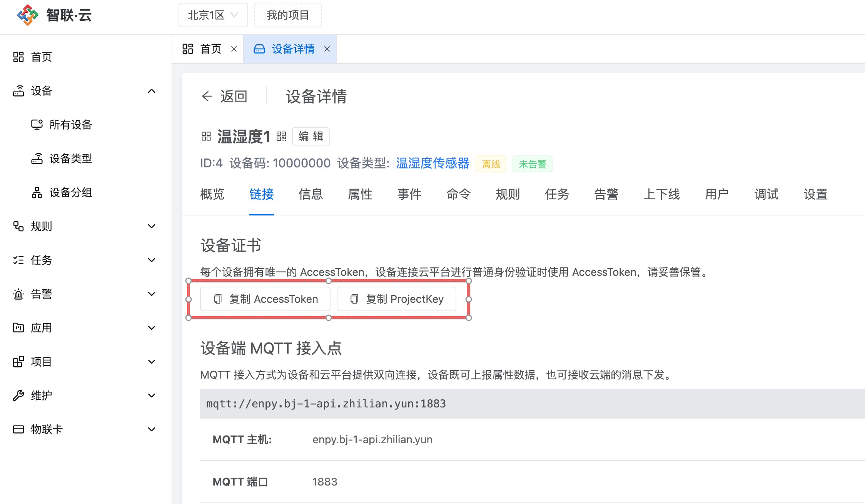Viewport: 865px width, 504px height.
Task: Click the back arrow icon
Action: [207, 96]
